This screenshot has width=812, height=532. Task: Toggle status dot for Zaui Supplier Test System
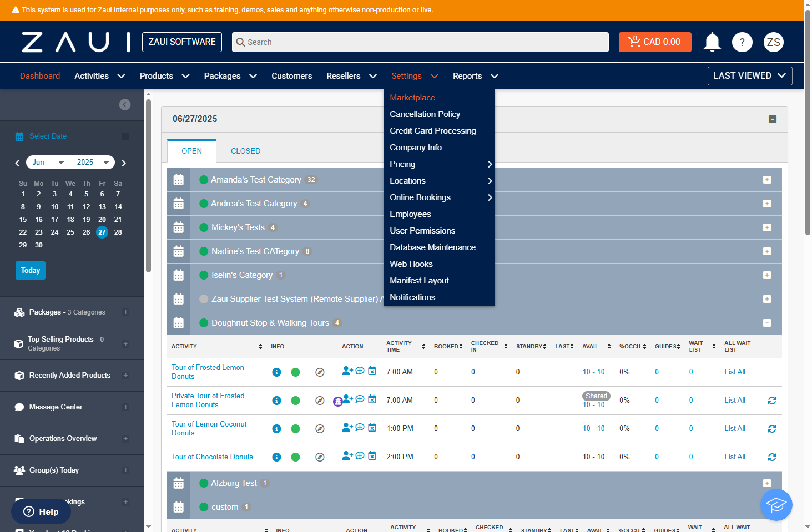[204, 299]
